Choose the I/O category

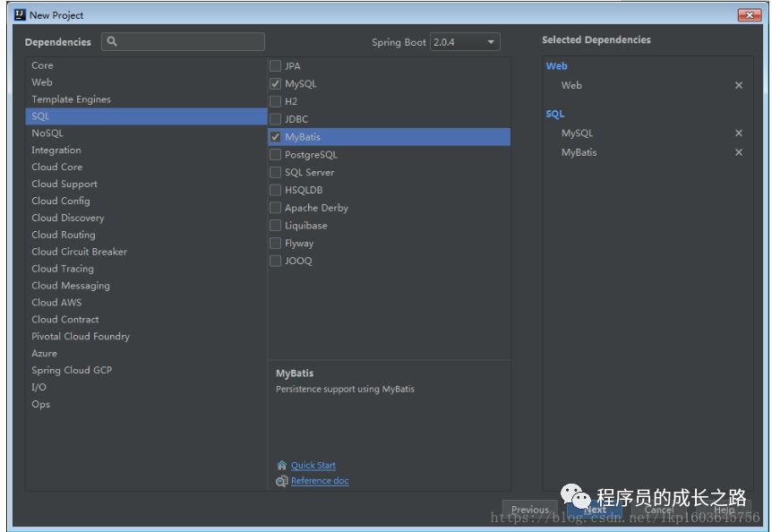[146, 387]
